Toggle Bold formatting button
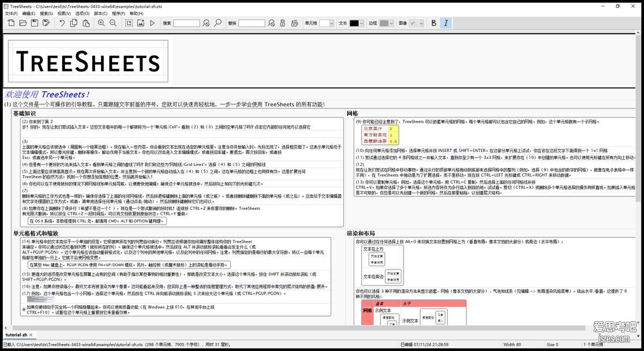644x351 pixels. coord(434,23)
